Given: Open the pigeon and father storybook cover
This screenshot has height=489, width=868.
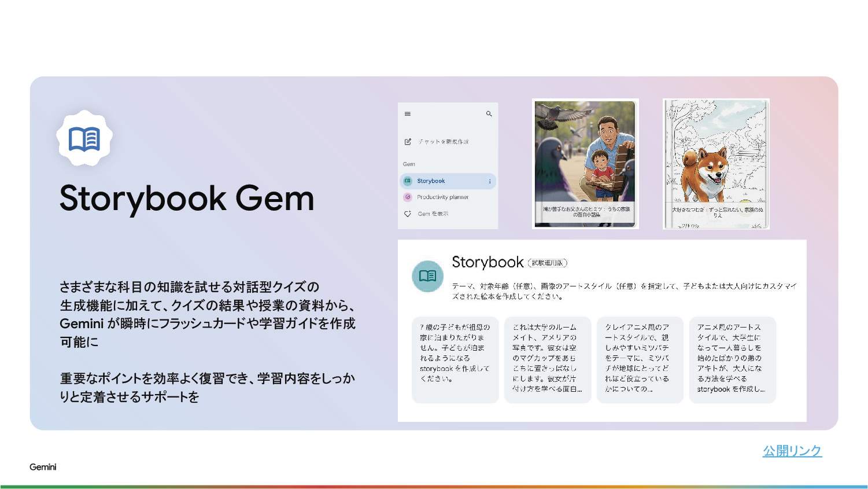Looking at the screenshot, I should click(585, 164).
